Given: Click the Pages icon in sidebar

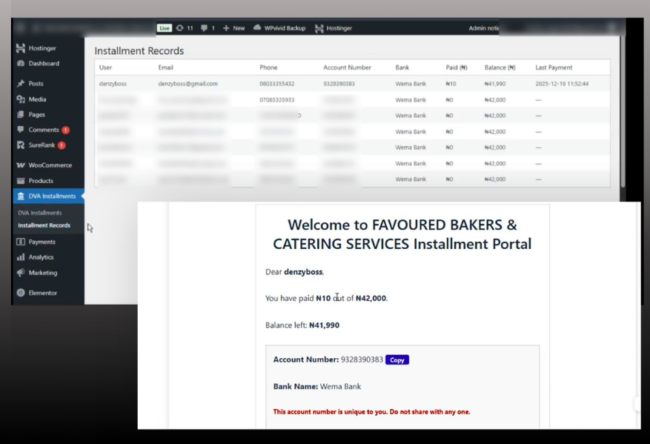Looking at the screenshot, I should [x=21, y=114].
